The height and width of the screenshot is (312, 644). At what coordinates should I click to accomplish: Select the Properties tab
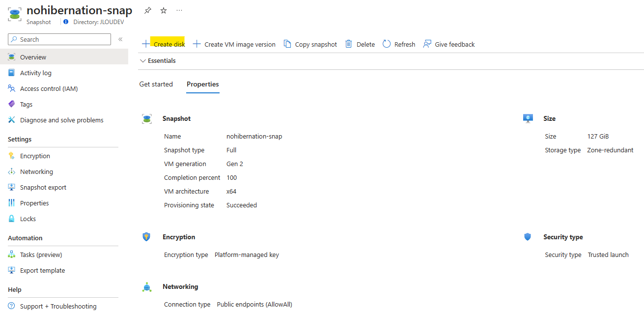(203, 84)
